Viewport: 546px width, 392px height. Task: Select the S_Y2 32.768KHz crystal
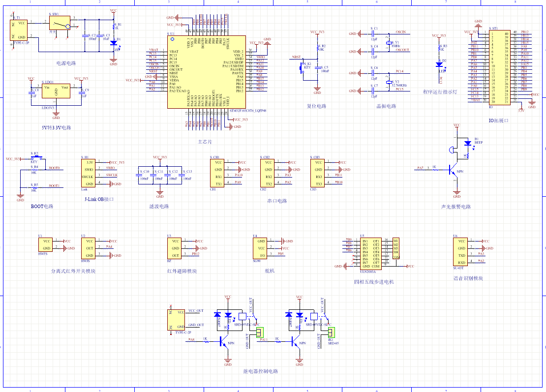(x=389, y=83)
